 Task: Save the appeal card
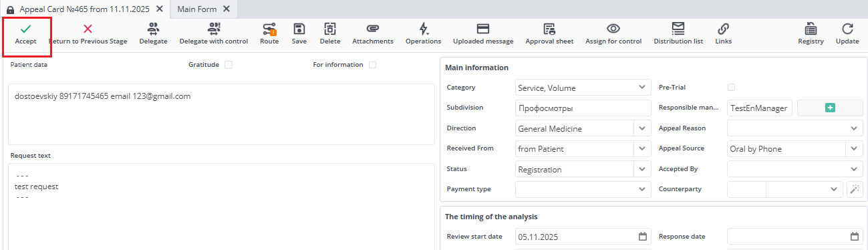pyautogui.click(x=299, y=29)
